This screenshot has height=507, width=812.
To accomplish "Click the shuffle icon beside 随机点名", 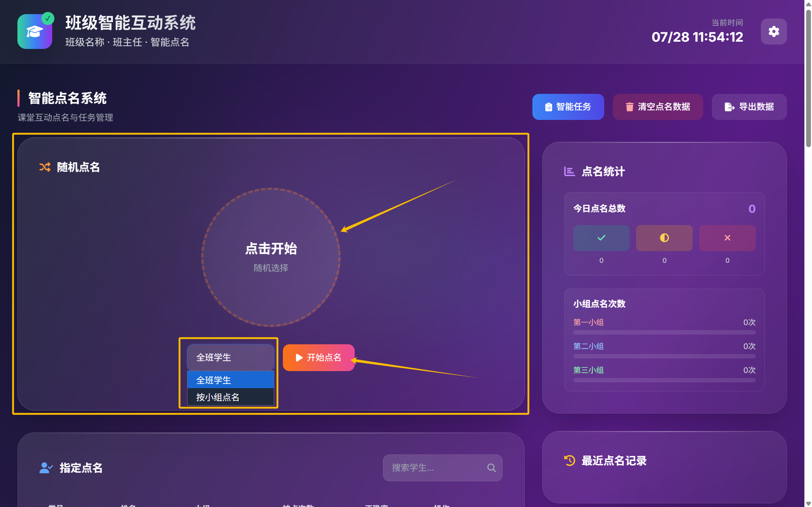I will [x=45, y=167].
